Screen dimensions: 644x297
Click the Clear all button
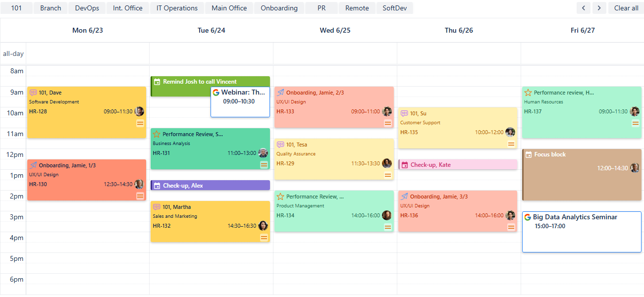pos(626,8)
